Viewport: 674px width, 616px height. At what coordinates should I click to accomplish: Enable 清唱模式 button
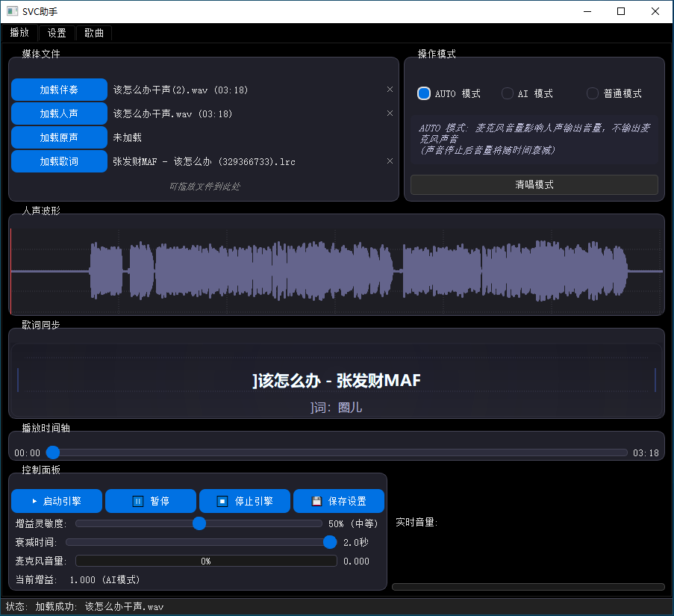534,184
